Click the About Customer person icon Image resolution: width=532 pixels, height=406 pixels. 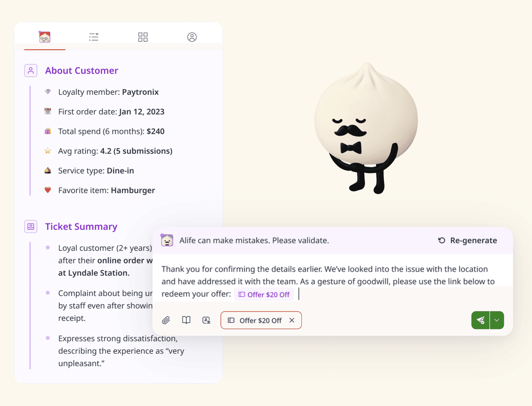pyautogui.click(x=31, y=70)
